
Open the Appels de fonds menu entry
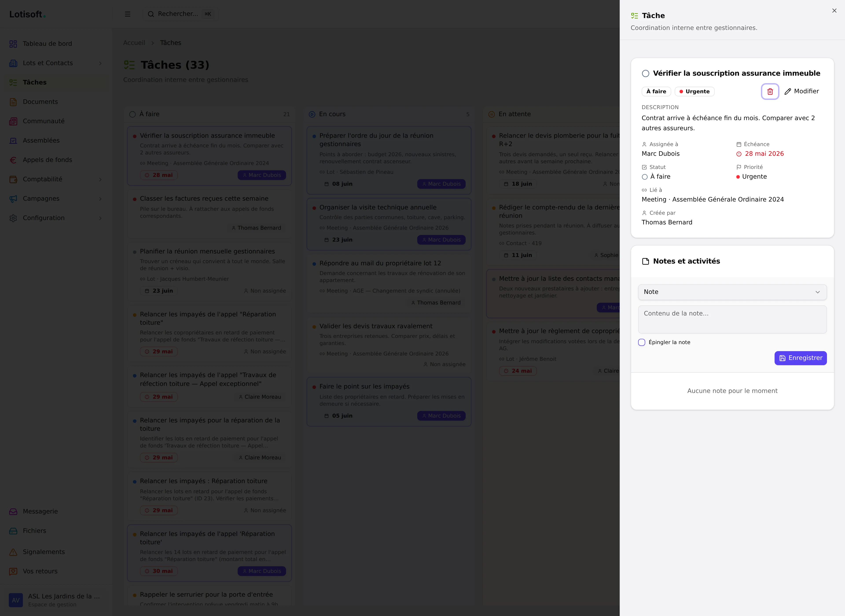[56, 160]
